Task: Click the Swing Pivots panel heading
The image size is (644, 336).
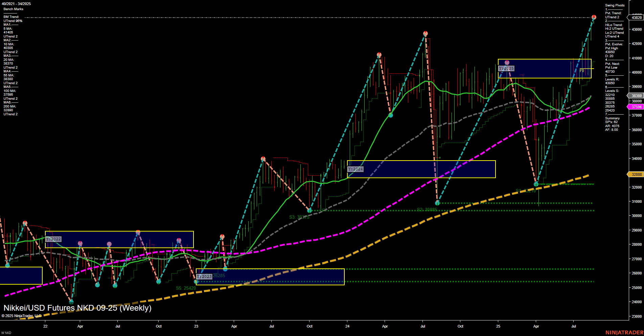Action: tap(614, 5)
